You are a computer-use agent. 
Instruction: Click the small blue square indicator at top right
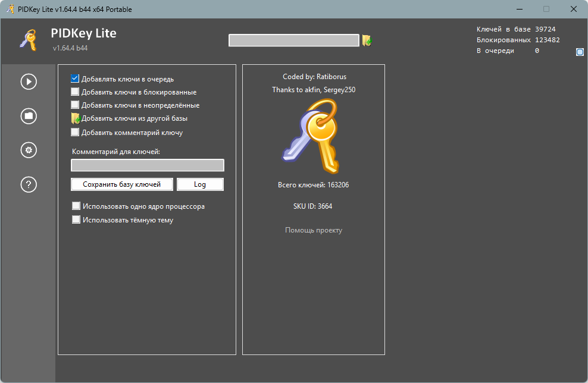[580, 52]
